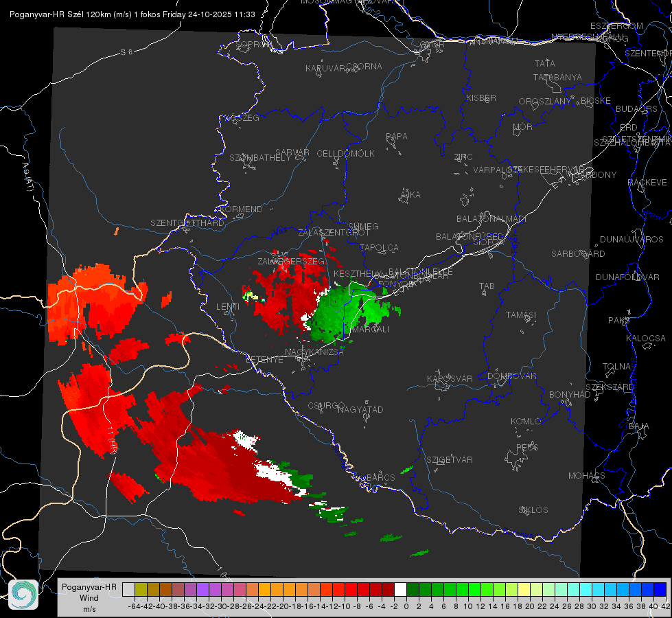The width and height of the screenshot is (672, 618).
Task: Click the MÓR city label
Action: pyautogui.click(x=523, y=126)
